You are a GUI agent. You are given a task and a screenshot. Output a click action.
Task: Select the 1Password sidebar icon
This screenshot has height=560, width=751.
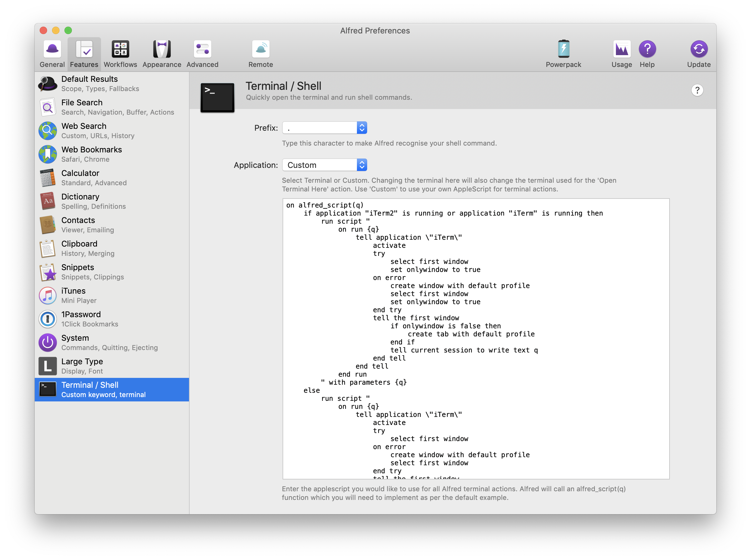tap(48, 319)
